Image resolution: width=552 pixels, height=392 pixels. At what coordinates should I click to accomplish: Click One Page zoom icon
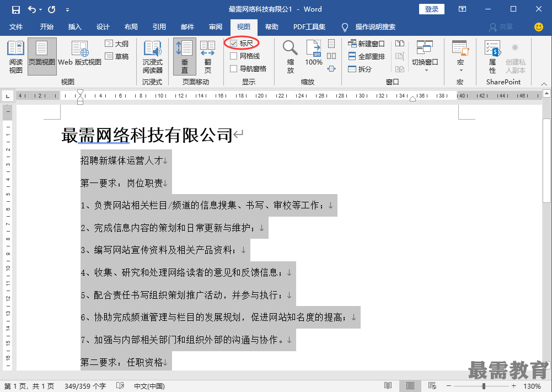click(331, 44)
